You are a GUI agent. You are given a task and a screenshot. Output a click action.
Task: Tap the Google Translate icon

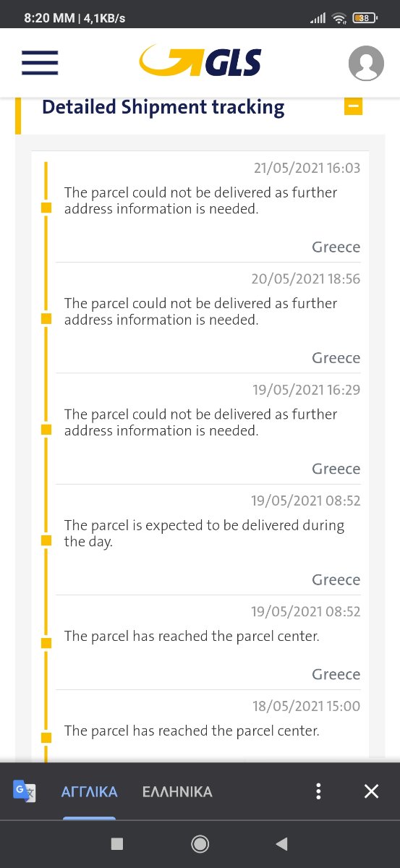click(24, 791)
